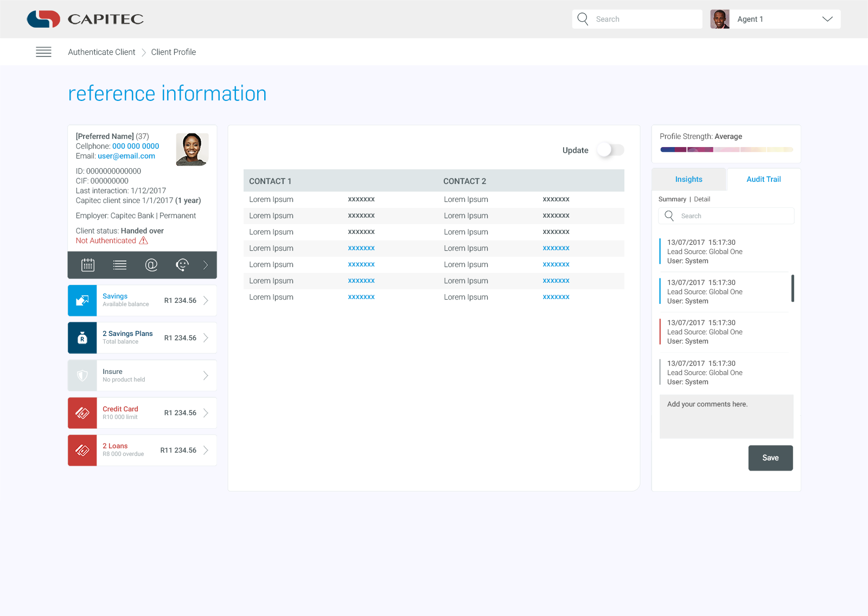Click the 2 Savings Plans label
The height and width of the screenshot is (616, 868).
click(127, 334)
